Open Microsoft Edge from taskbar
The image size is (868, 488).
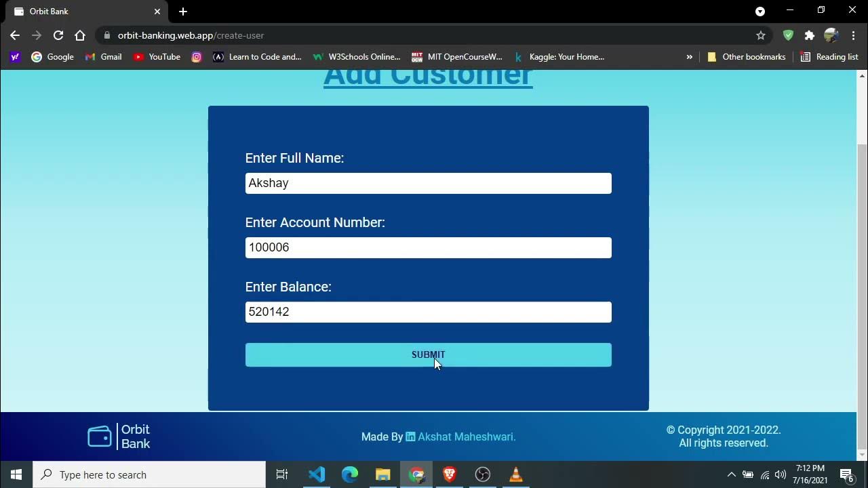pyautogui.click(x=349, y=474)
